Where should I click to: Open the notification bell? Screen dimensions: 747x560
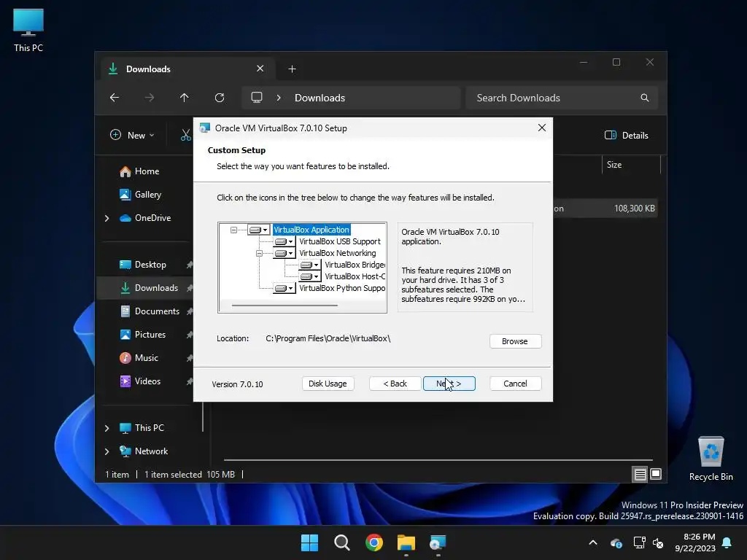(727, 542)
